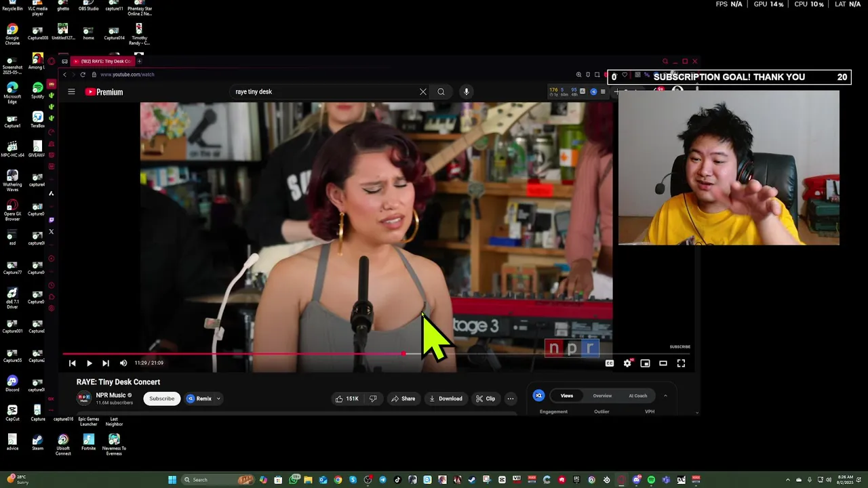Switch to the AI Coach tab

point(638,396)
